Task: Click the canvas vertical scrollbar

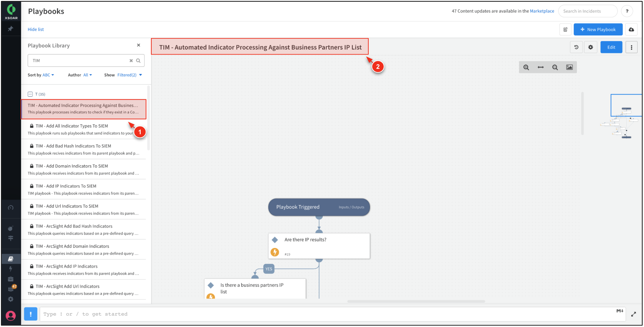Action: [582, 114]
